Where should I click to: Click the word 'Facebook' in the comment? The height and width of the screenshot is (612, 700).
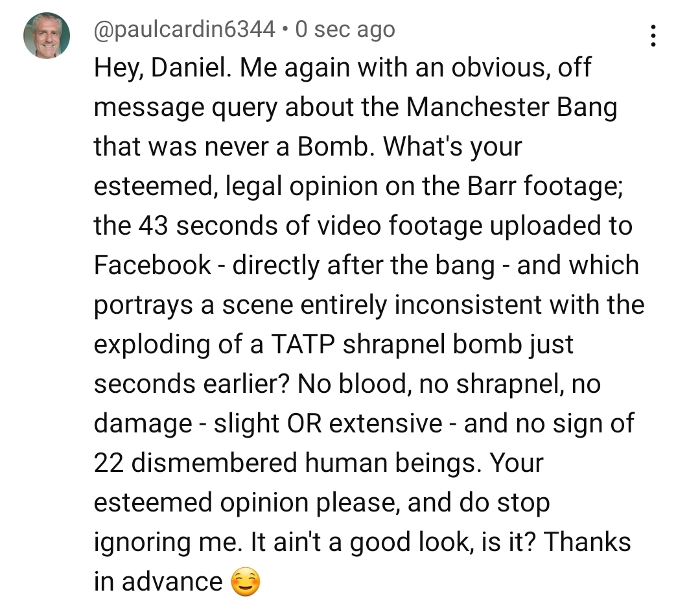pos(152,265)
